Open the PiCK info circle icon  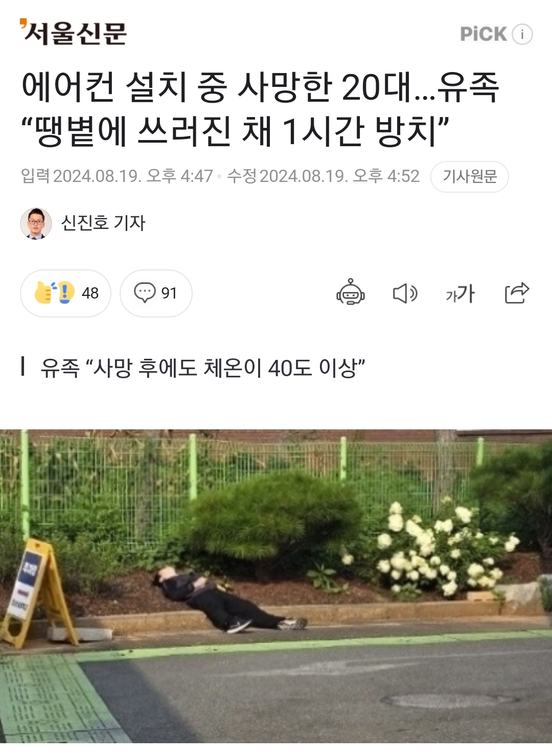point(522,34)
